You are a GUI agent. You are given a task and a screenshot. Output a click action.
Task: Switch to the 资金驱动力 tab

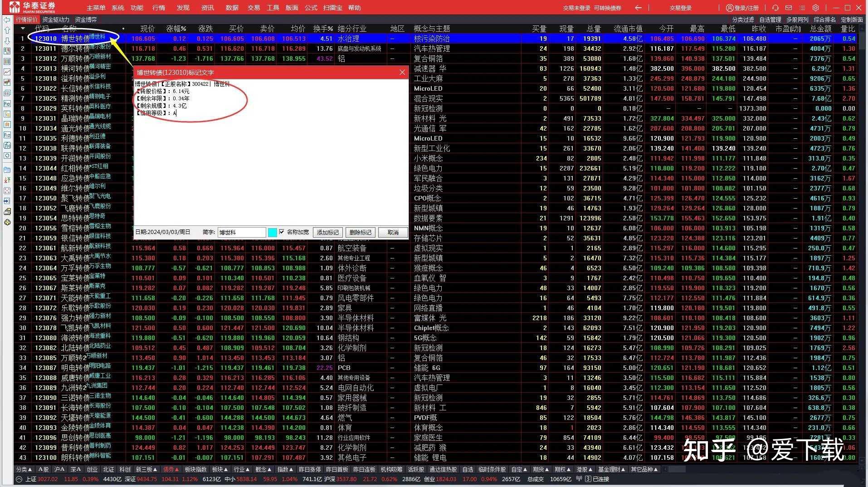tap(56, 19)
